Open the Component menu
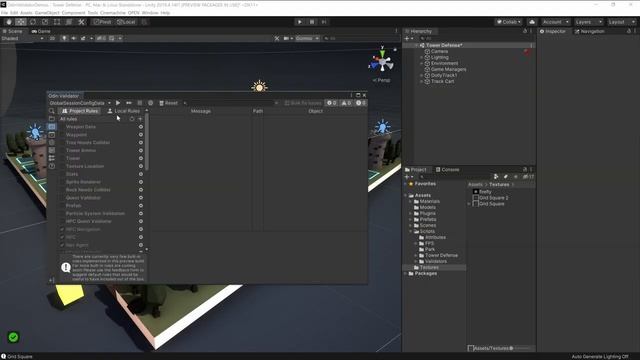The width and height of the screenshot is (640, 360). tap(73, 13)
